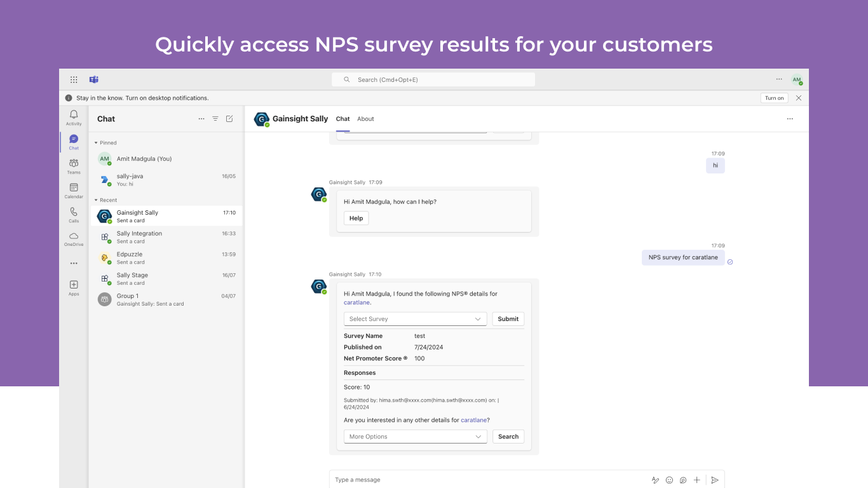Viewport: 868px width, 488px height.
Task: Click the Submit button
Action: tap(508, 319)
